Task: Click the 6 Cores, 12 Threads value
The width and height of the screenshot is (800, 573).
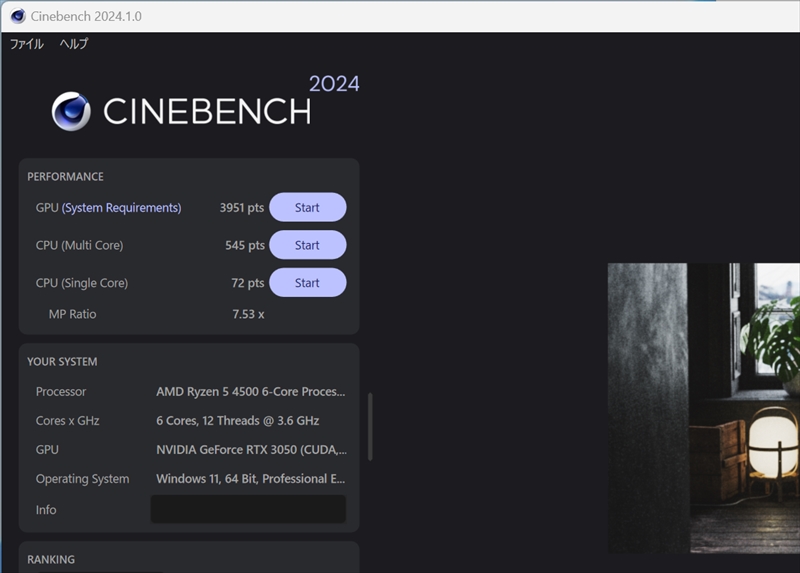Action: point(237,420)
